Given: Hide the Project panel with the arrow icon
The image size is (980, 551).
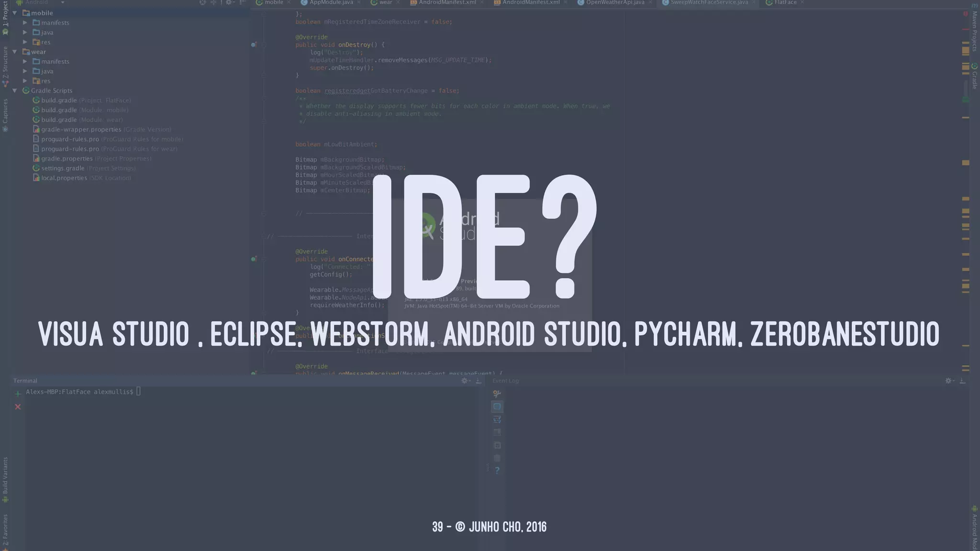Looking at the screenshot, I should 243,2.
